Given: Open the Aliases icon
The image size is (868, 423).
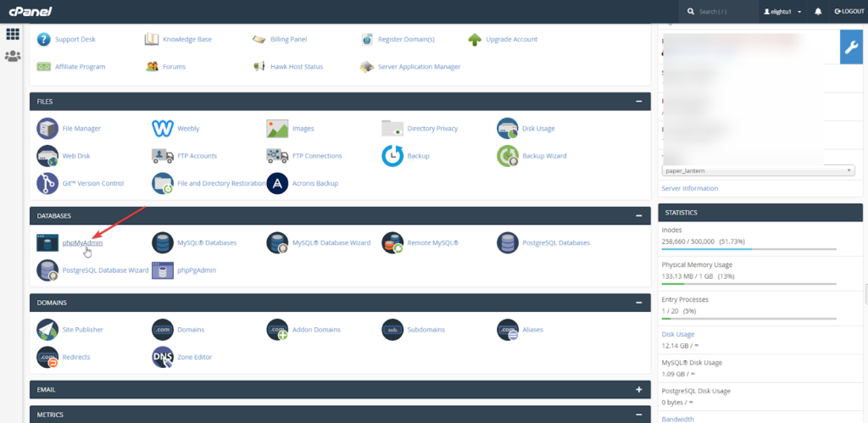Looking at the screenshot, I should pyautogui.click(x=508, y=330).
